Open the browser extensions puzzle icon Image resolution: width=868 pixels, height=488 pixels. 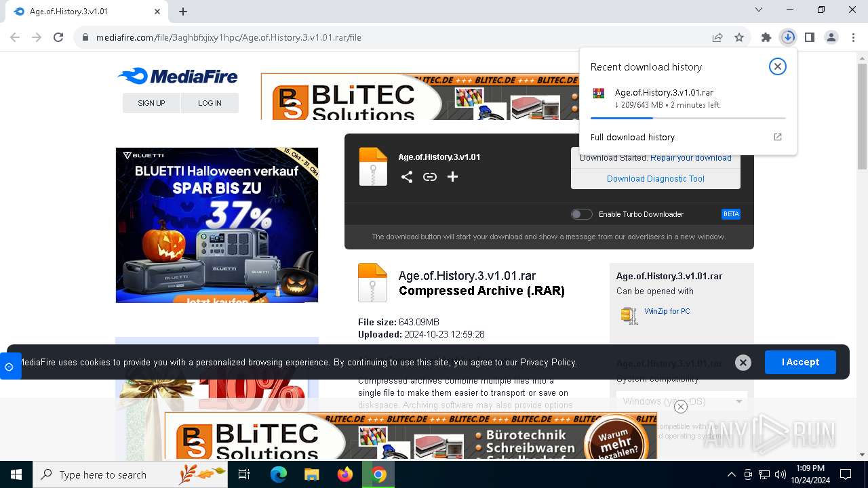[x=766, y=37]
